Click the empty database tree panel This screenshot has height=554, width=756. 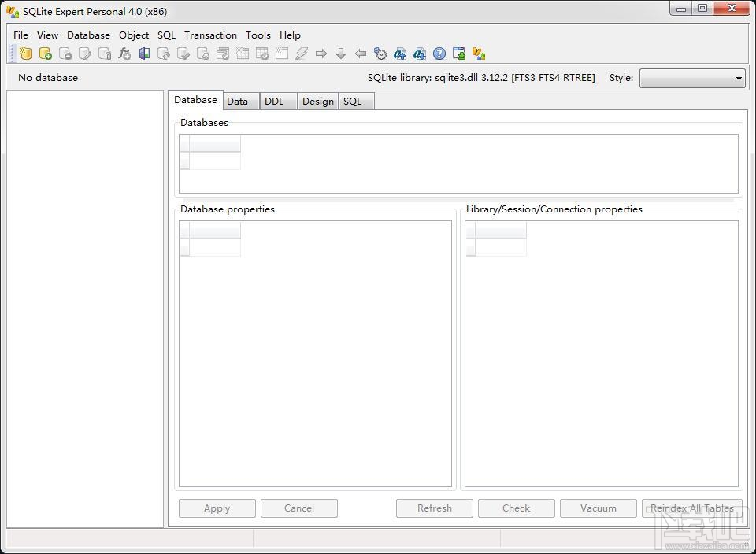click(85, 309)
